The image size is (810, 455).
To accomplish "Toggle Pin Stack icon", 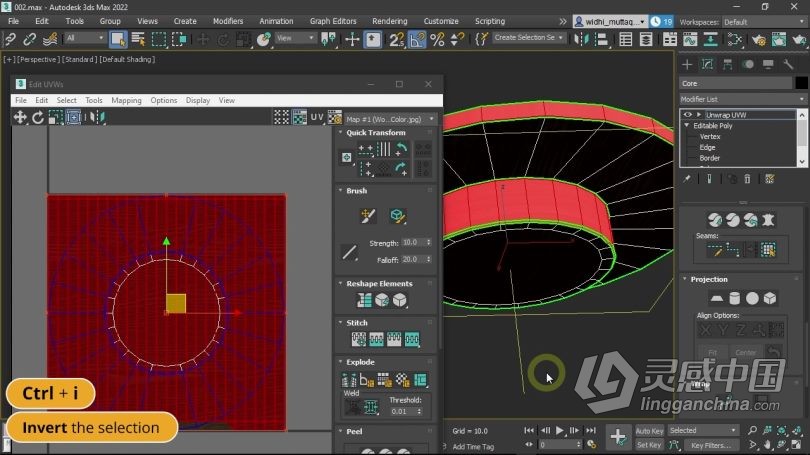I will (687, 179).
